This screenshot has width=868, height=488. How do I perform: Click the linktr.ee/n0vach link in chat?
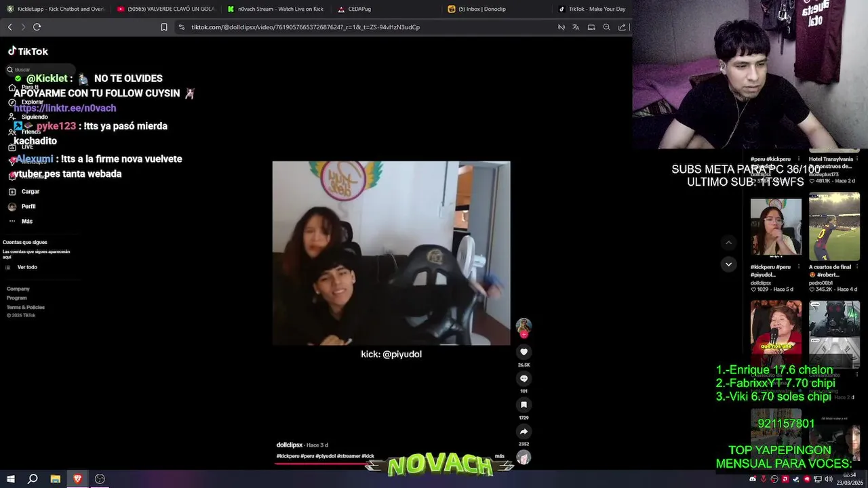(x=65, y=108)
